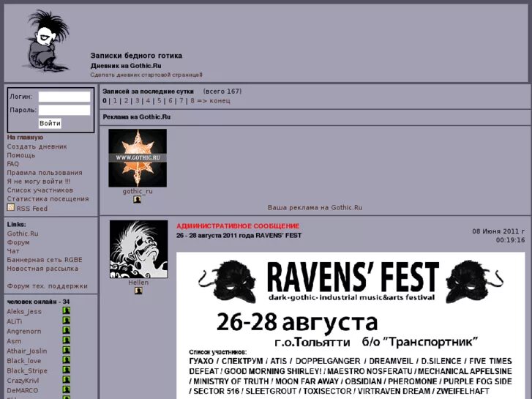
Task: Open the Помощь help link
Action: [x=21, y=155]
